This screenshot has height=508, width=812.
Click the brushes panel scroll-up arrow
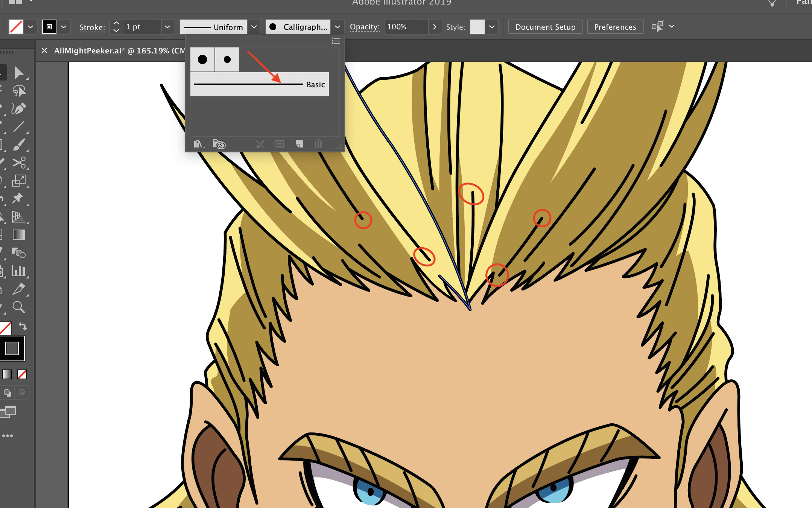[x=335, y=52]
